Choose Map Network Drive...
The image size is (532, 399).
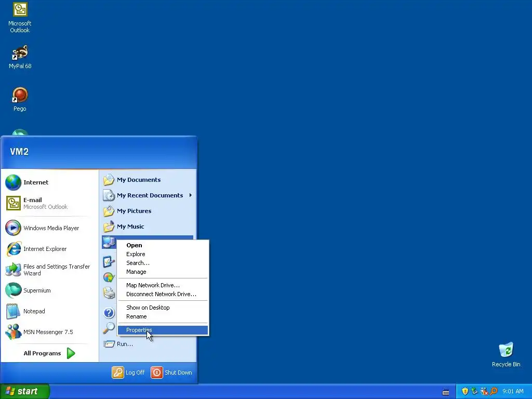163,285
